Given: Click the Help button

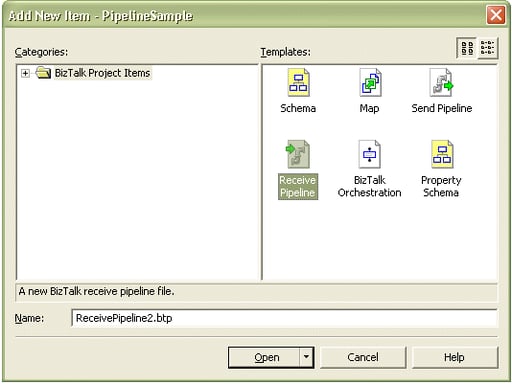Looking at the screenshot, I should pyautogui.click(x=455, y=357).
